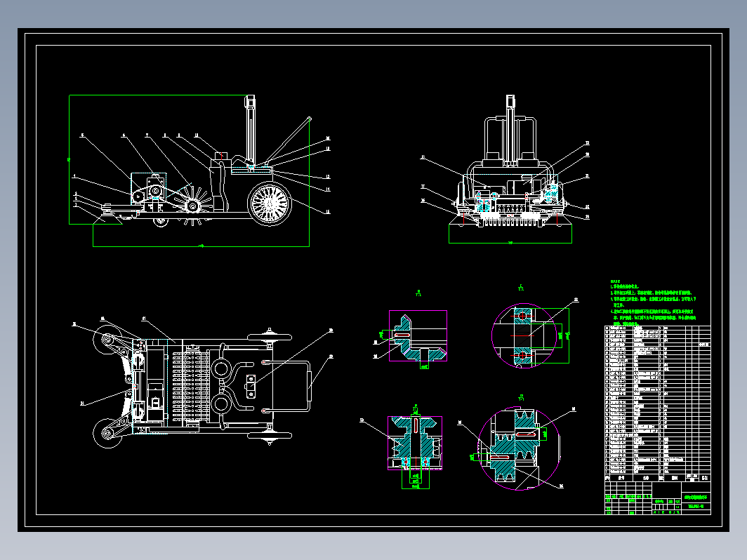Click the large spoked rear wheel in side view
The height and width of the screenshot is (560, 747).
point(269,204)
